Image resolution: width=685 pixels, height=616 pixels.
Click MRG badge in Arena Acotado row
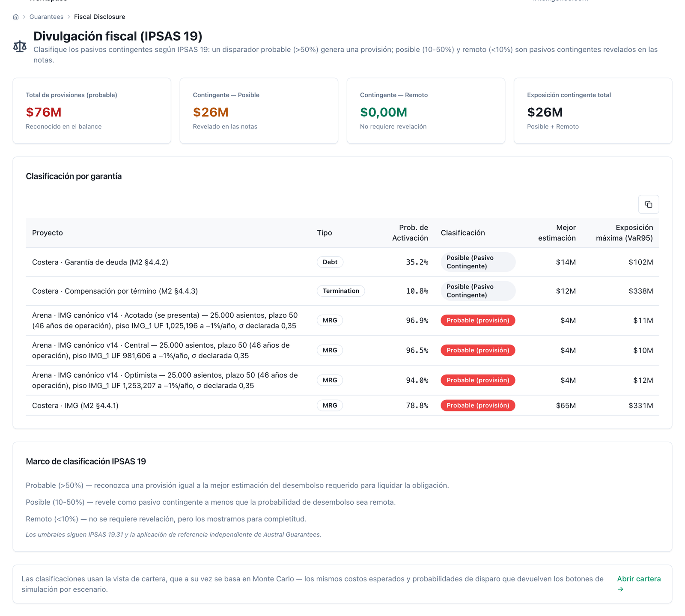(x=330, y=320)
